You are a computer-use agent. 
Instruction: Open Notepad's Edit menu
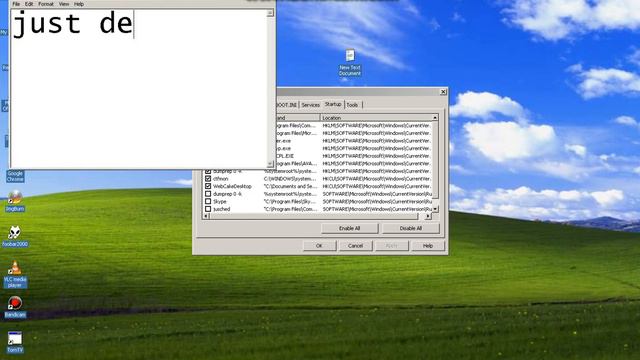[29, 4]
